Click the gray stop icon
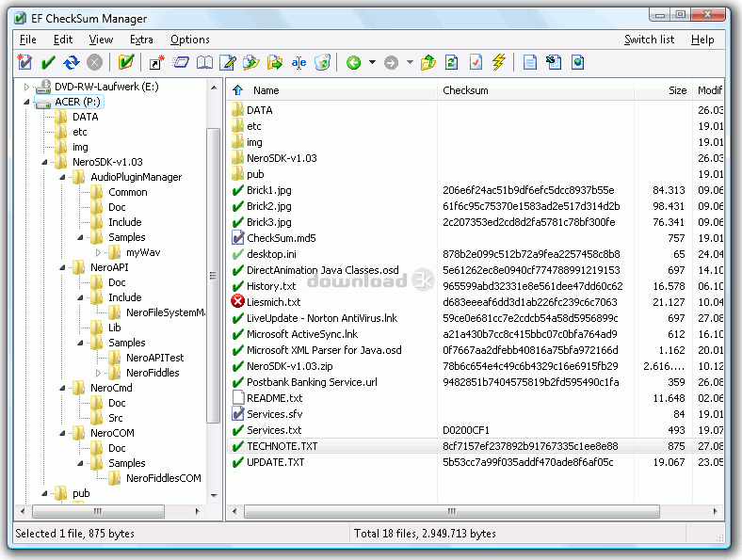 95,62
